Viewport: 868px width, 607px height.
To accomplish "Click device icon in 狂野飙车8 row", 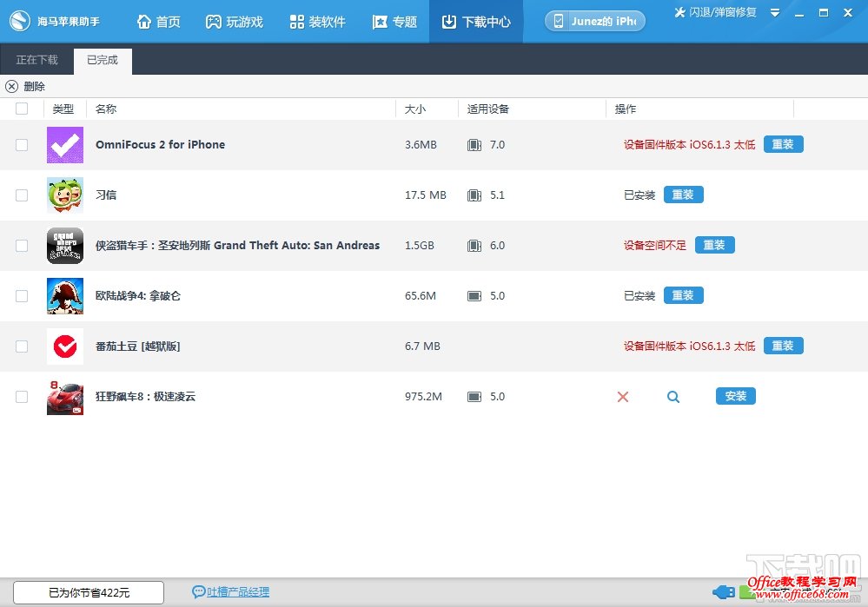I will pyautogui.click(x=474, y=397).
